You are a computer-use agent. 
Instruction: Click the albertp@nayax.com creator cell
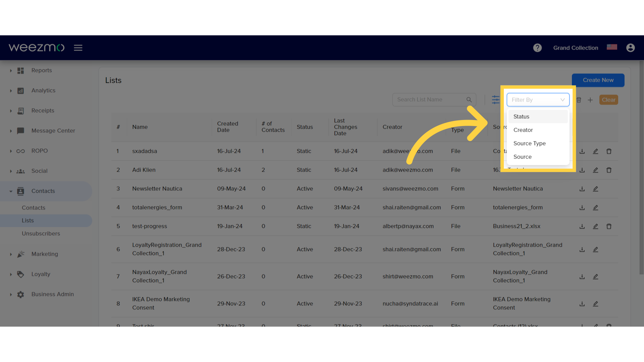408,226
